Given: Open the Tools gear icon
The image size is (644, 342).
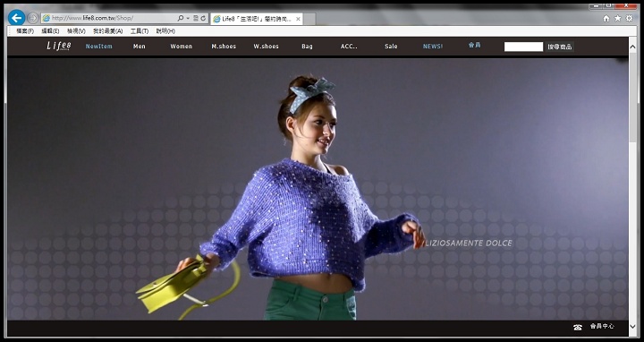Looking at the screenshot, I should click(629, 18).
